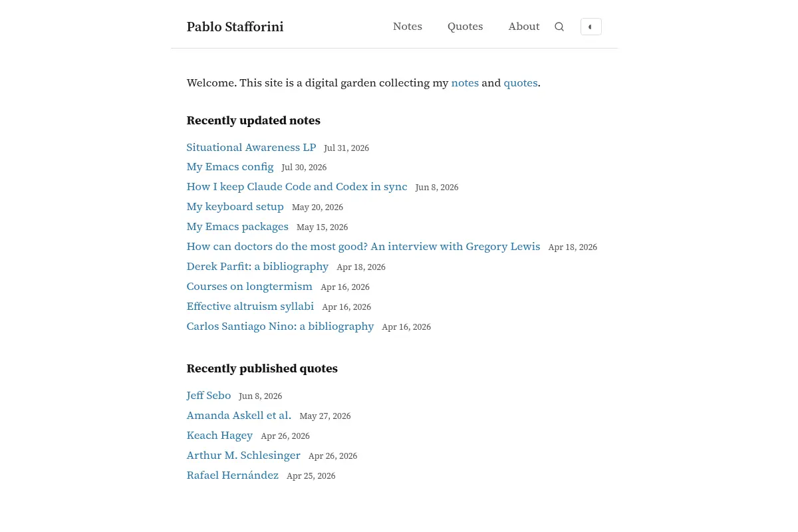Toggle dark mode theme switch

click(x=591, y=27)
